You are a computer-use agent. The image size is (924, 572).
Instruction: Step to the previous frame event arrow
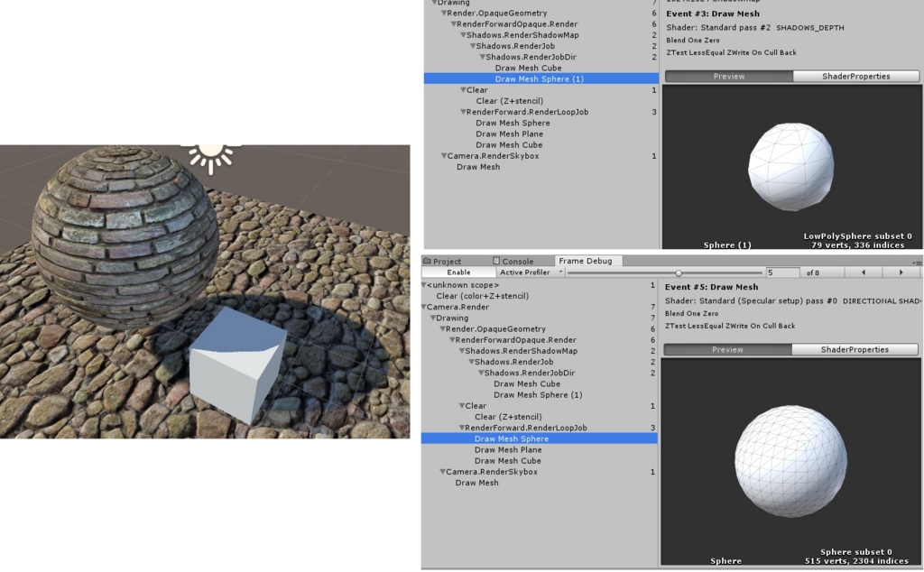point(864,272)
